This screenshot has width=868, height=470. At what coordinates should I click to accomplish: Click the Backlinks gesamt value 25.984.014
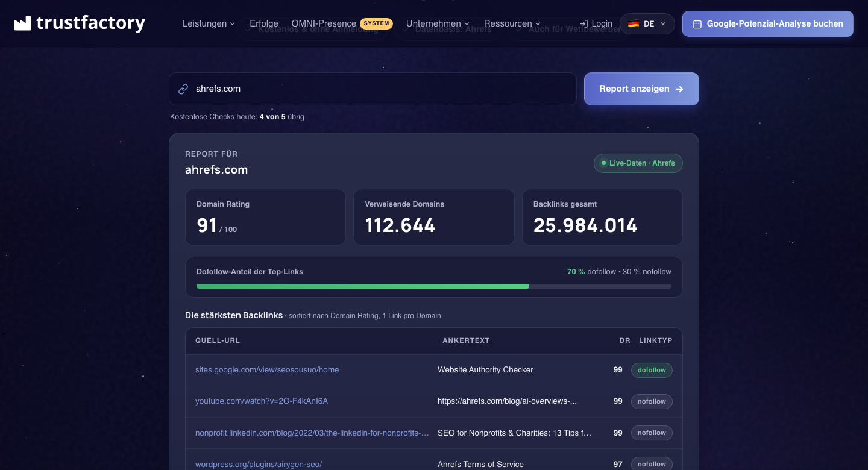(585, 225)
